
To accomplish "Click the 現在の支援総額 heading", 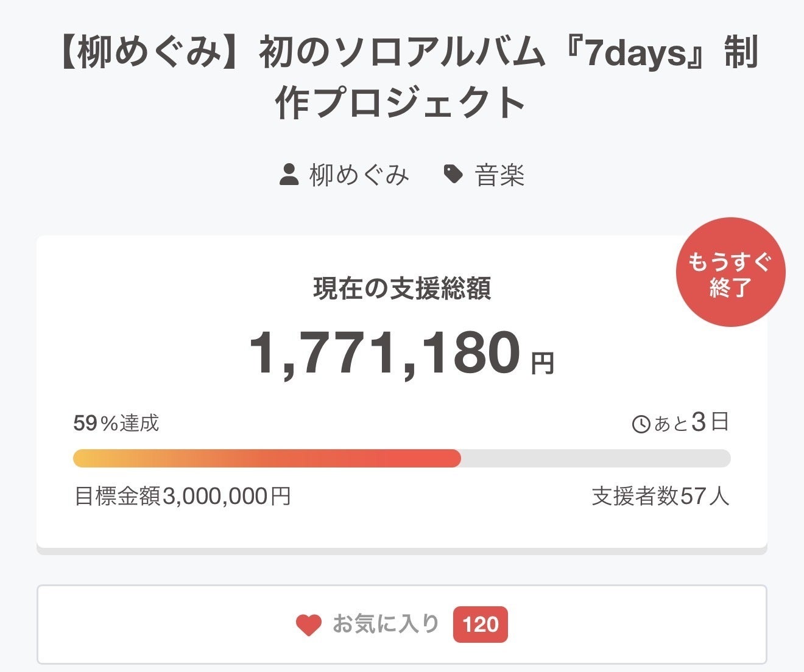I will click(x=402, y=289).
